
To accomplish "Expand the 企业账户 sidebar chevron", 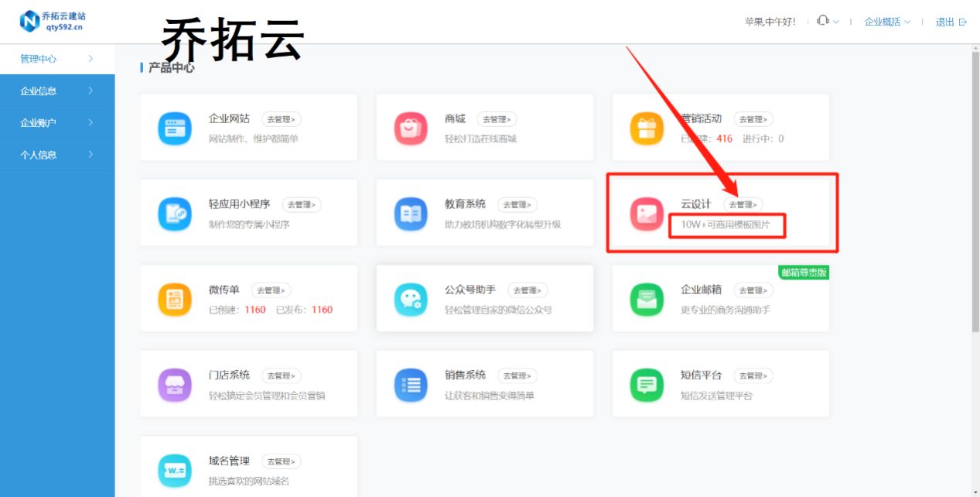I will click(x=90, y=122).
